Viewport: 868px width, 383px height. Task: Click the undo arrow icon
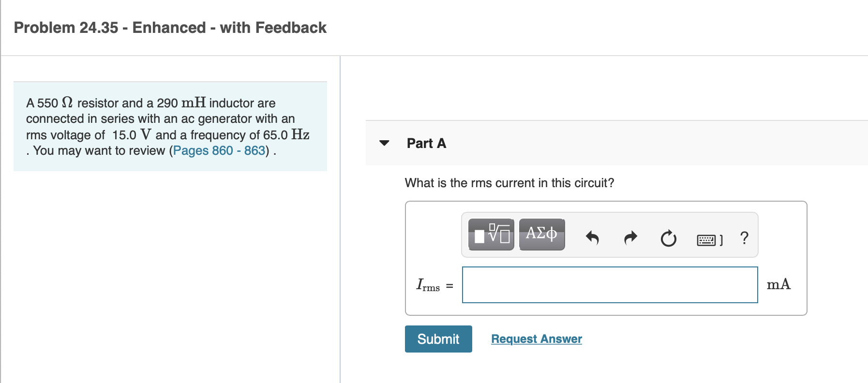pos(592,238)
